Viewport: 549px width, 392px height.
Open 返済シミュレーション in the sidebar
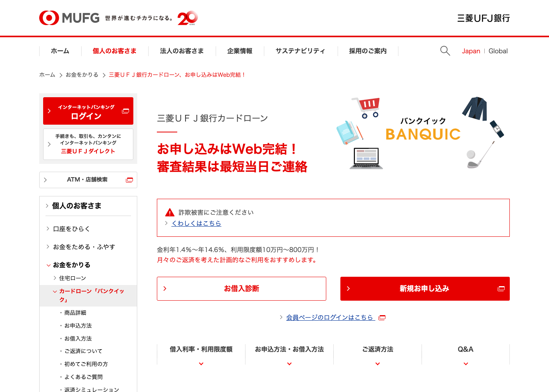pyautogui.click(x=91, y=389)
